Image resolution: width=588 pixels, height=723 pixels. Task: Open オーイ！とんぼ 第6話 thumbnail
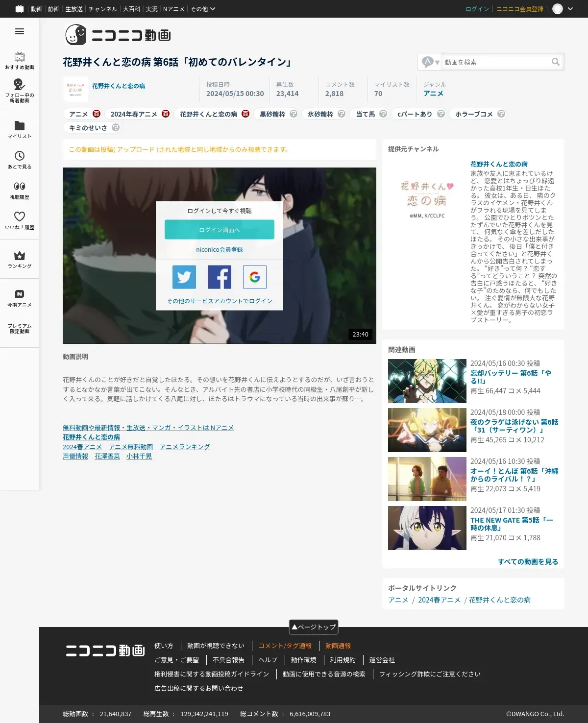427,479
